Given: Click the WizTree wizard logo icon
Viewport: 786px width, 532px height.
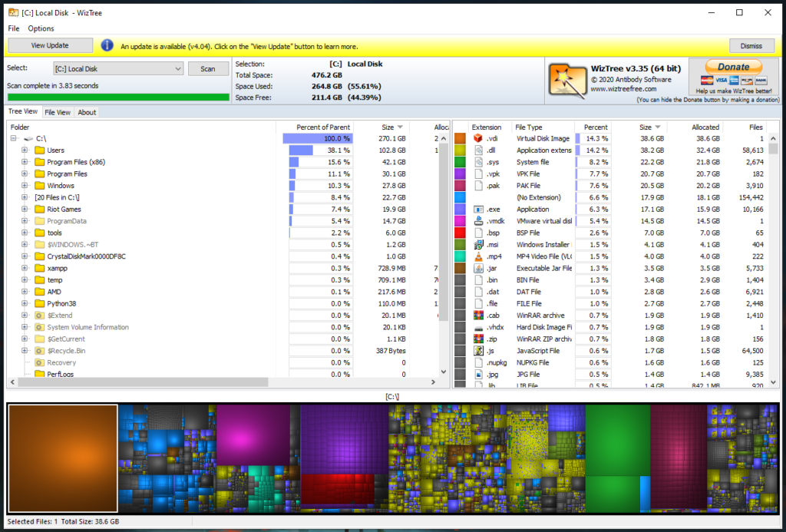Looking at the screenshot, I should click(x=566, y=78).
